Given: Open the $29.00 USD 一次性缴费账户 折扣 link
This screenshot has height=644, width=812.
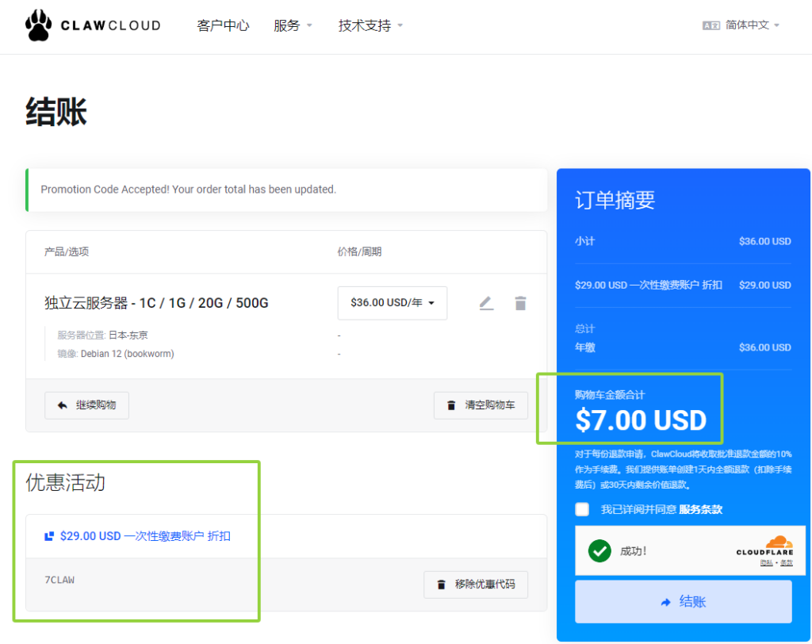Looking at the screenshot, I should tap(145, 536).
